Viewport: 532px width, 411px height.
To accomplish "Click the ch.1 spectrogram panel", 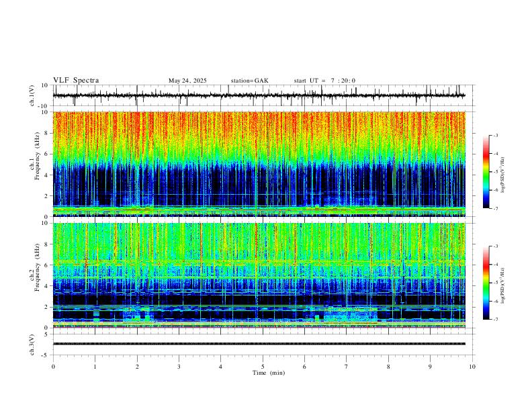I will (259, 164).
